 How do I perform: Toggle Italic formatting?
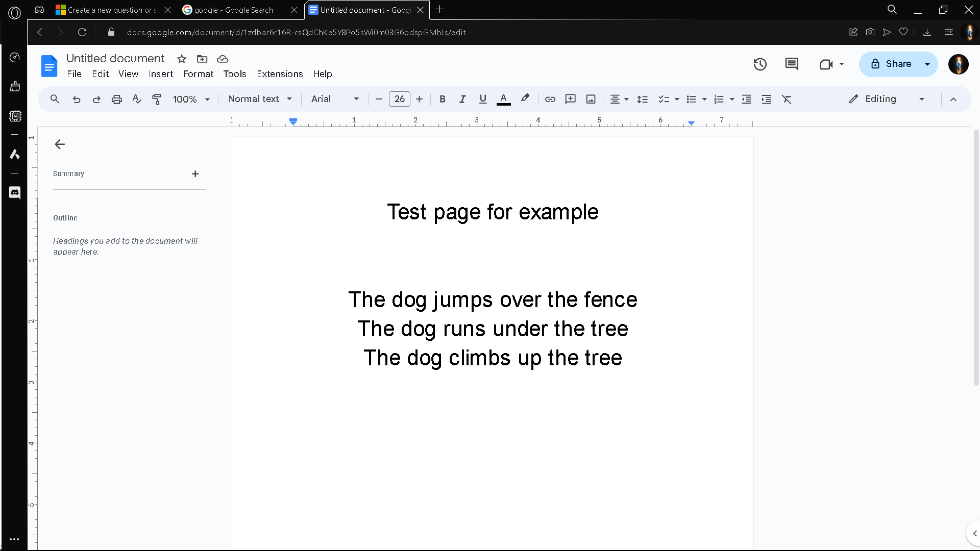point(462,99)
